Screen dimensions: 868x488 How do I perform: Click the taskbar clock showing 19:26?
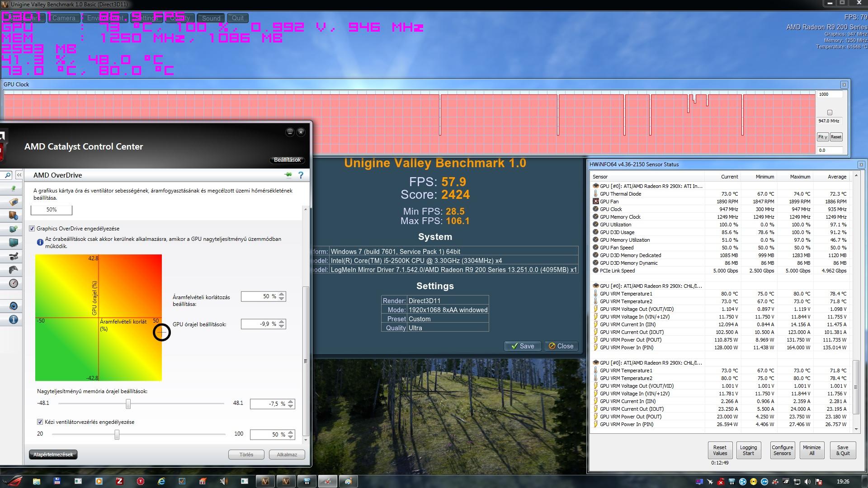pyautogui.click(x=843, y=482)
